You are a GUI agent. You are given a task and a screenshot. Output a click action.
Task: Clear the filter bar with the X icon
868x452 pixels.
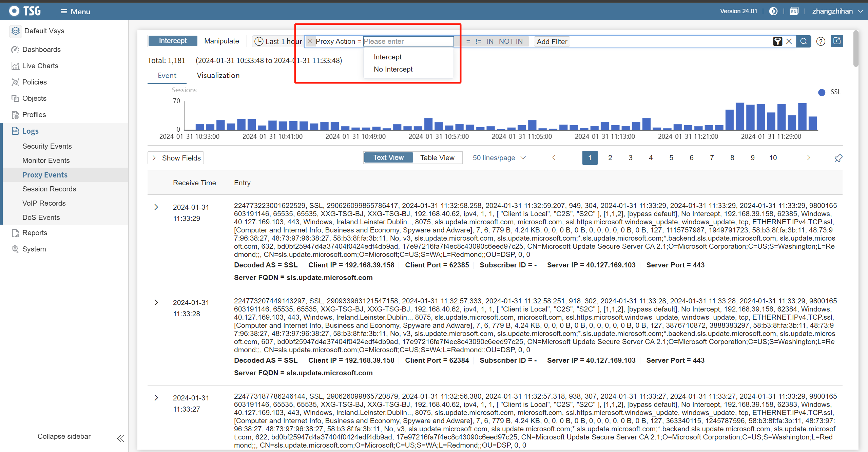[x=789, y=41]
